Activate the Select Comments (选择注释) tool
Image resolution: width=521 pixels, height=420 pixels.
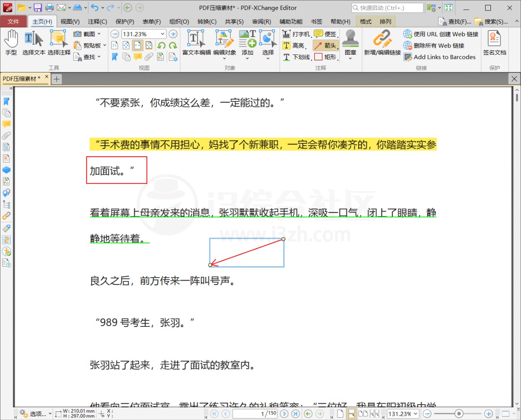(59, 43)
